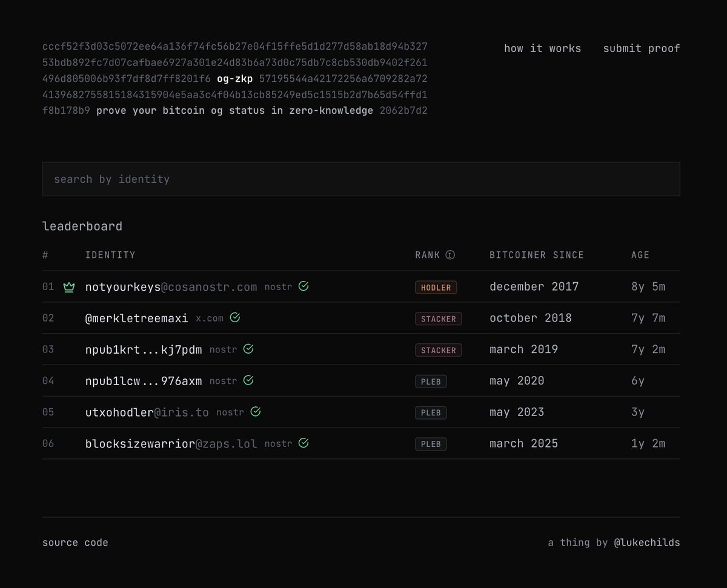
Task: Click the october 2018 date cell
Action: click(531, 318)
